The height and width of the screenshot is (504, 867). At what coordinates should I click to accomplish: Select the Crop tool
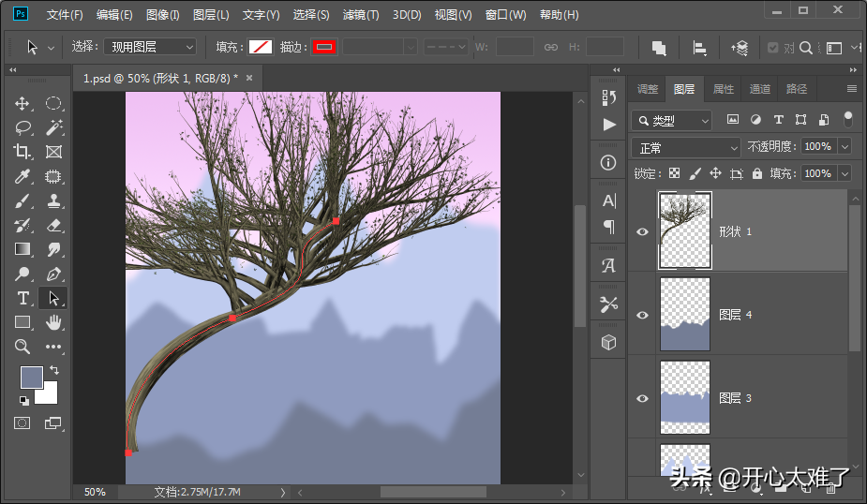(x=22, y=152)
